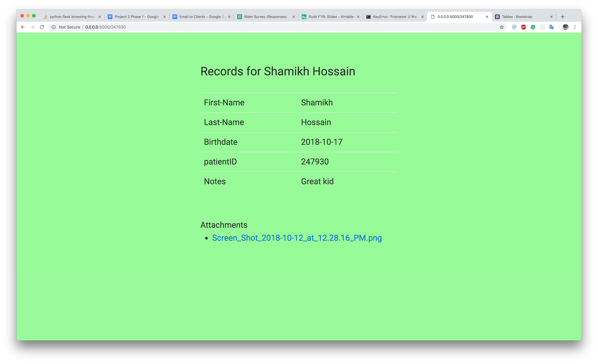Click the browser back arrow

point(23,27)
